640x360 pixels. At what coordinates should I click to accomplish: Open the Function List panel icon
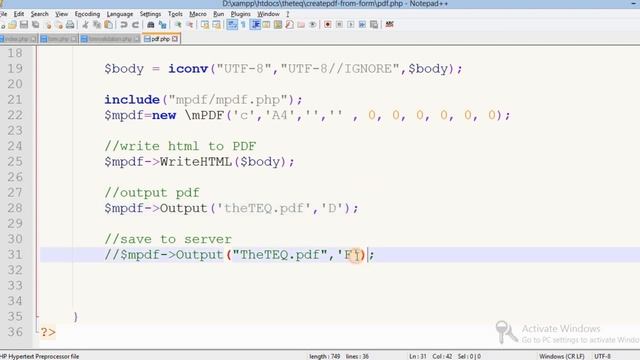click(289, 25)
